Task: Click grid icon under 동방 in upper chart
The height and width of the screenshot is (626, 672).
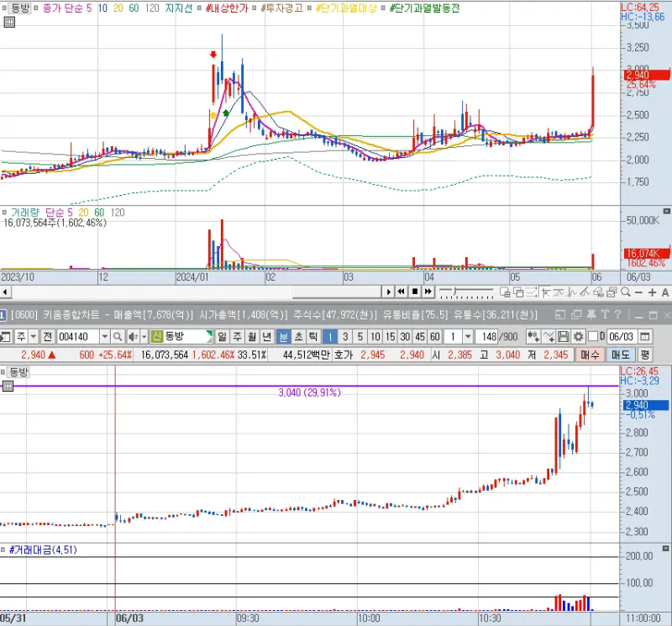Action: [9, 22]
